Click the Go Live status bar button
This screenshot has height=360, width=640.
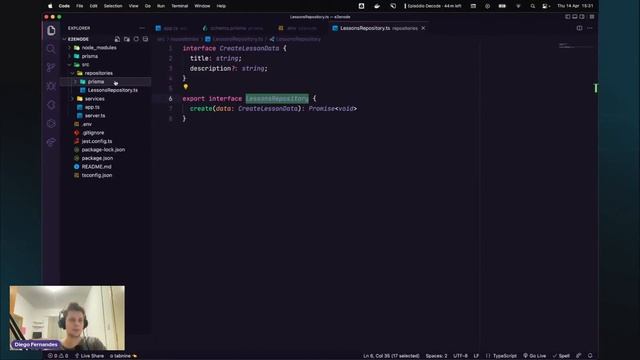click(535, 356)
